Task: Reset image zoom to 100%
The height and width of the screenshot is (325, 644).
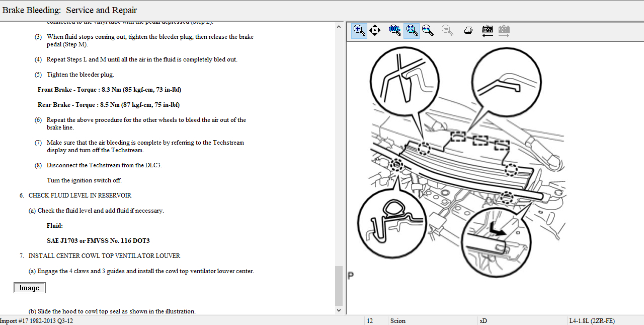Action: pyautogui.click(x=395, y=30)
